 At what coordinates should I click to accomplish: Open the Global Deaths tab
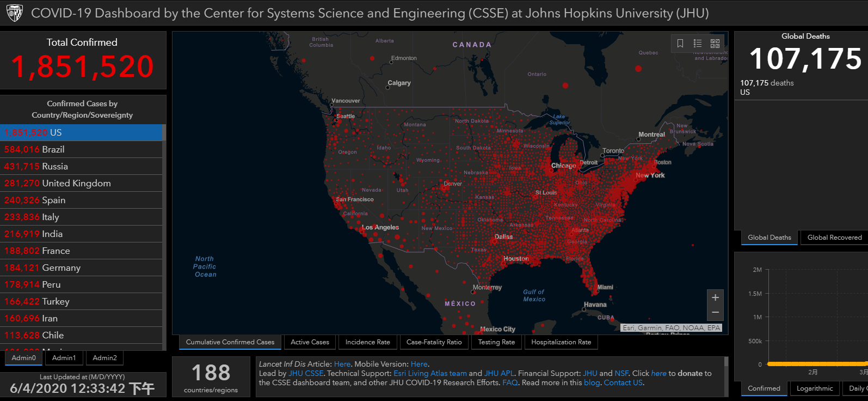(x=769, y=238)
